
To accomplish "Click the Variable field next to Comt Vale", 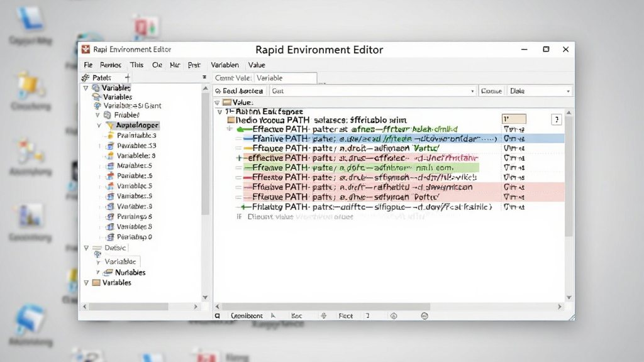I will tap(286, 78).
